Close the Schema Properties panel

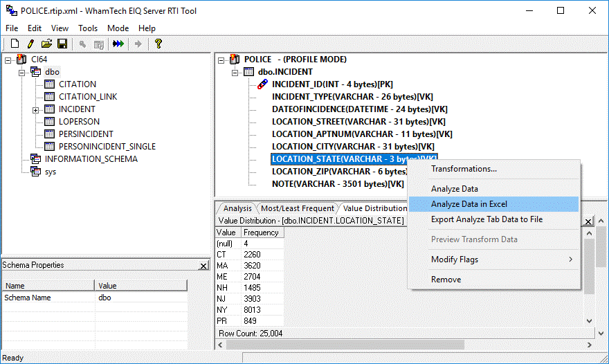click(x=203, y=266)
